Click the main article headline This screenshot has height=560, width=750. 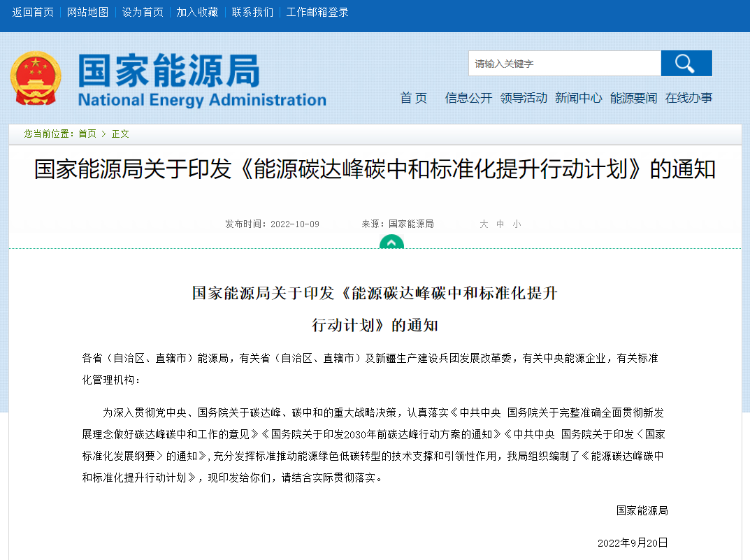(375, 169)
